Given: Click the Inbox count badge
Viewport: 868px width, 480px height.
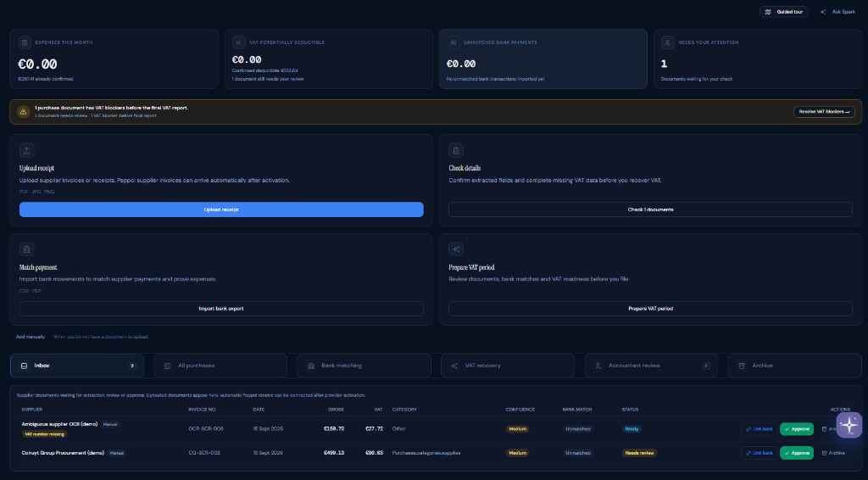Looking at the screenshot, I should pyautogui.click(x=131, y=366).
